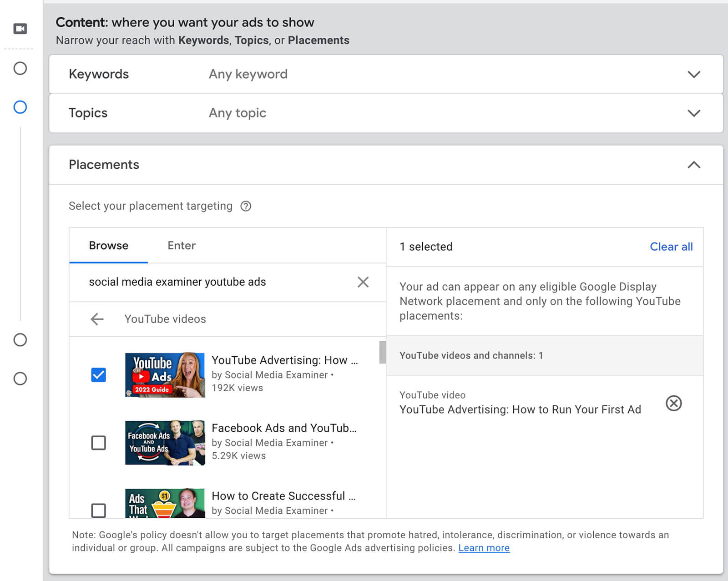Click the 'Any topic' value text
Viewport: 728px width, 581px height.
[x=238, y=113]
